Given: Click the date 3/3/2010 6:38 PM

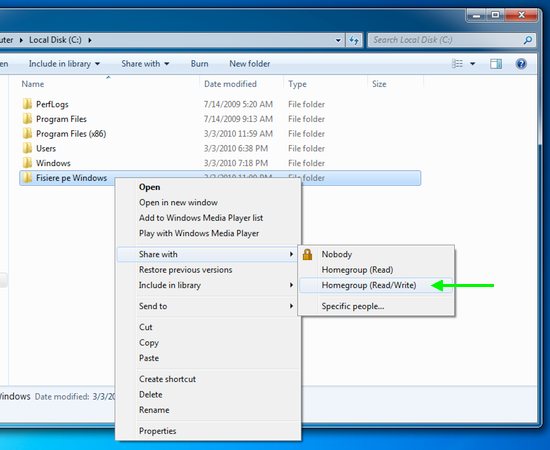Looking at the screenshot, I should [x=236, y=148].
